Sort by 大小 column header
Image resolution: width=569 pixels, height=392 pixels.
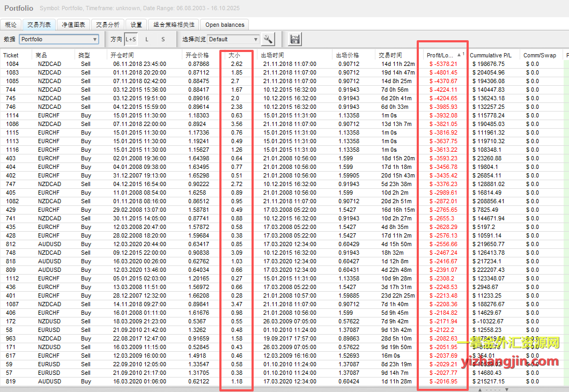coord(234,55)
